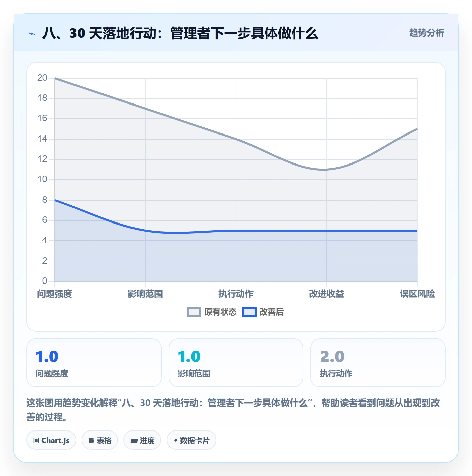The height and width of the screenshot is (476, 472).
Task: Select the 数据卡片 tag chip
Action: click(x=191, y=440)
